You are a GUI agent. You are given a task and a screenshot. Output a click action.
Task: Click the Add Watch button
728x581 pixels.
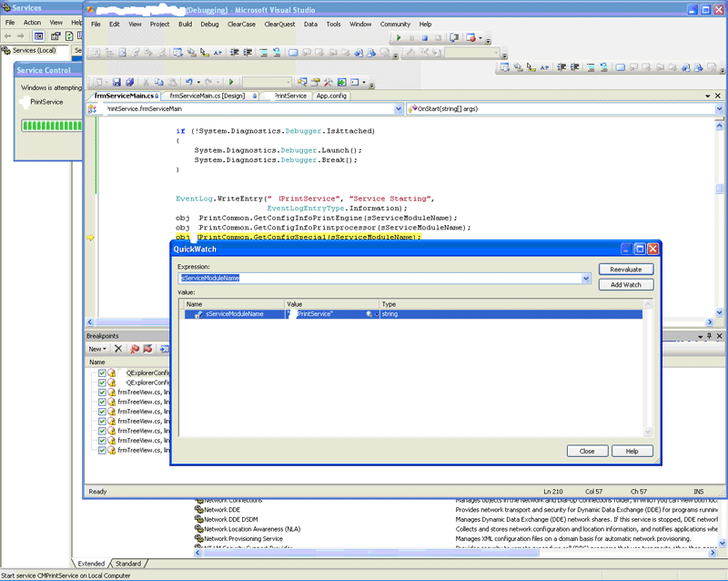[x=626, y=285]
